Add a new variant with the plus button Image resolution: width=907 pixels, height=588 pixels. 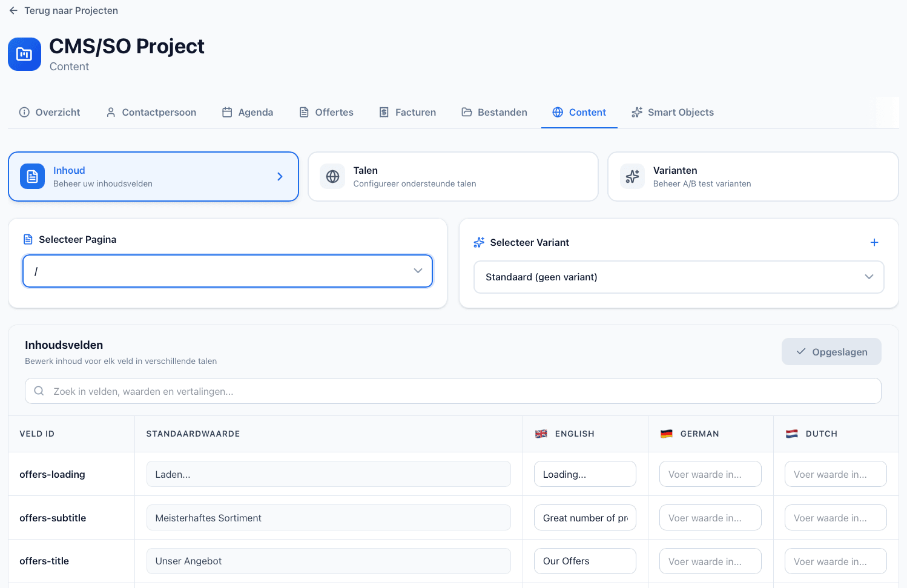point(874,242)
